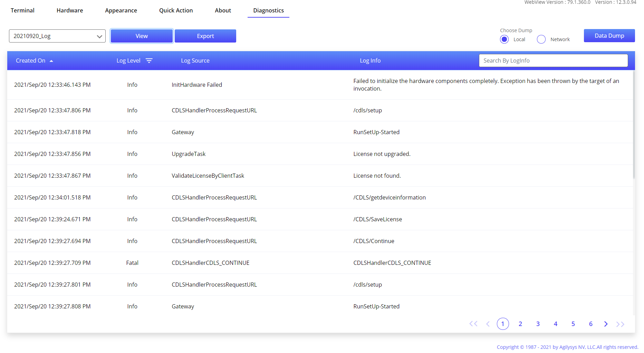
Task: Select current page 1 in pagination
Action: point(503,324)
